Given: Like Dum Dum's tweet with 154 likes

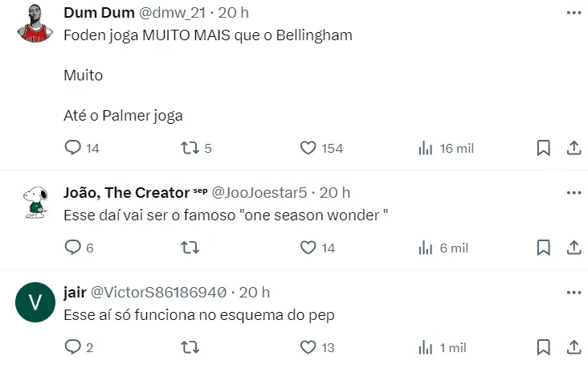Looking at the screenshot, I should [307, 148].
